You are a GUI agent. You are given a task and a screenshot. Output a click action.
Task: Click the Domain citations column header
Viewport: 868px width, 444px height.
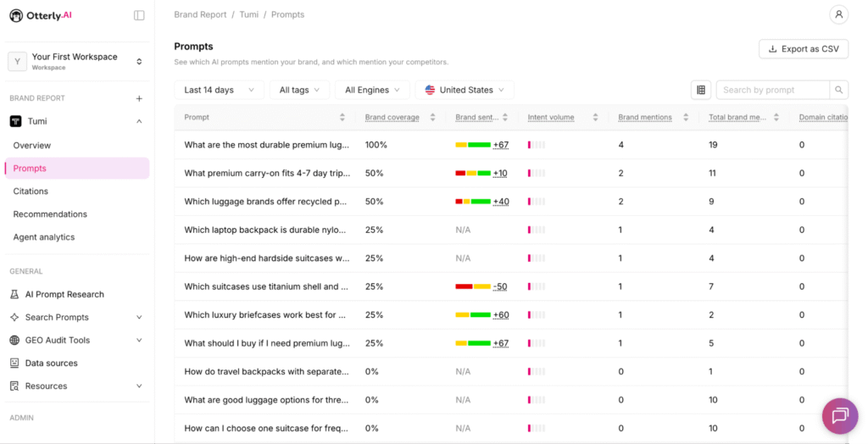[823, 118]
